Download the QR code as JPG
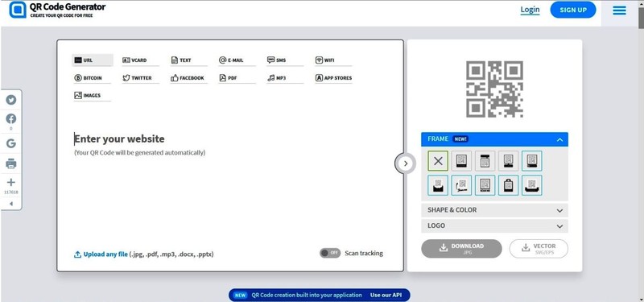The image size is (644, 302). point(461,249)
